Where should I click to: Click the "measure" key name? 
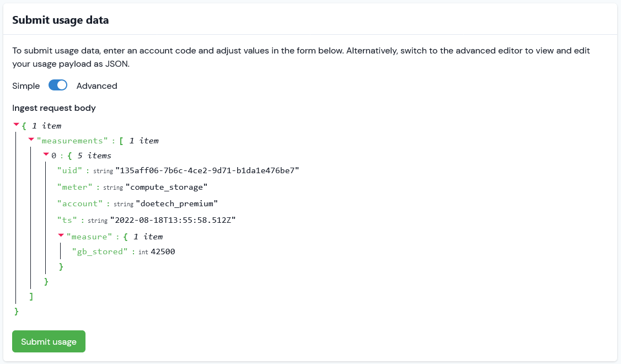(89, 237)
